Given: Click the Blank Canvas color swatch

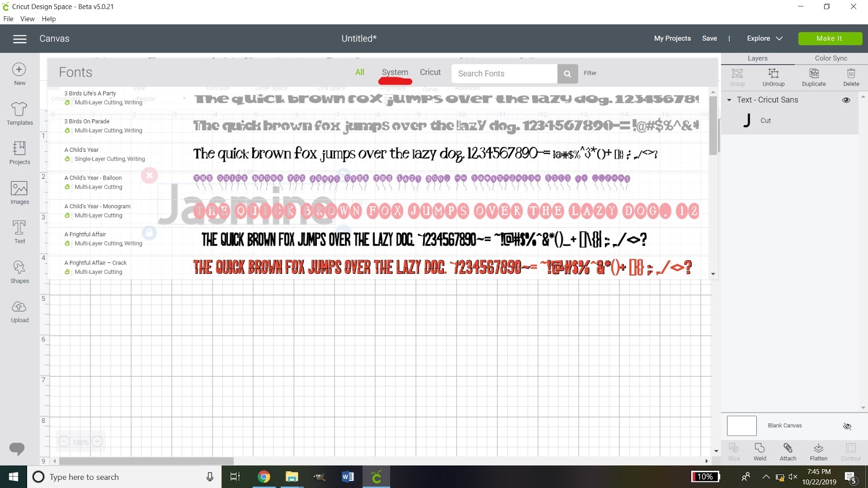Looking at the screenshot, I should coord(742,426).
